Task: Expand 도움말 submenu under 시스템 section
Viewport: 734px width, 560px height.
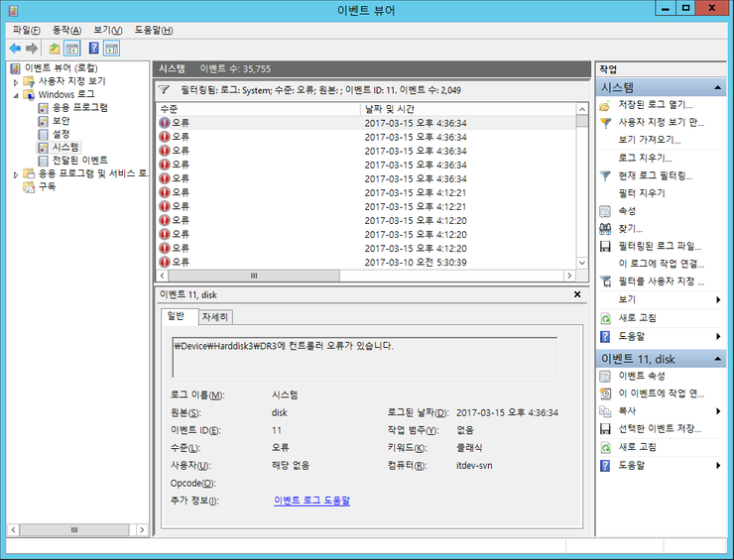Action: pyautogui.click(x=718, y=336)
